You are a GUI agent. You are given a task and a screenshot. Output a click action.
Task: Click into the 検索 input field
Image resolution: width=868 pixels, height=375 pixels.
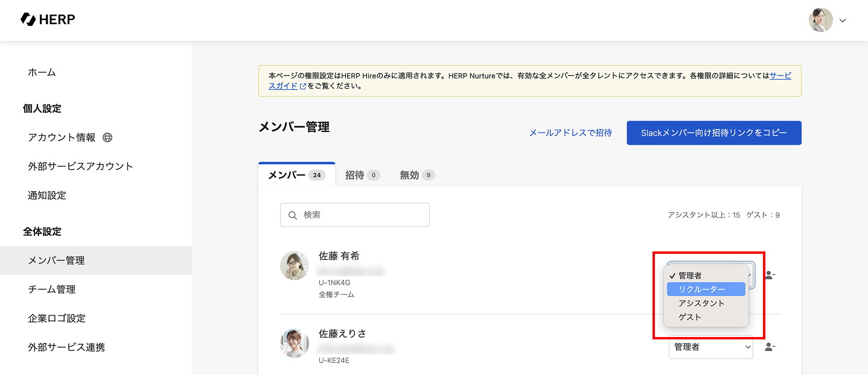click(x=362, y=215)
